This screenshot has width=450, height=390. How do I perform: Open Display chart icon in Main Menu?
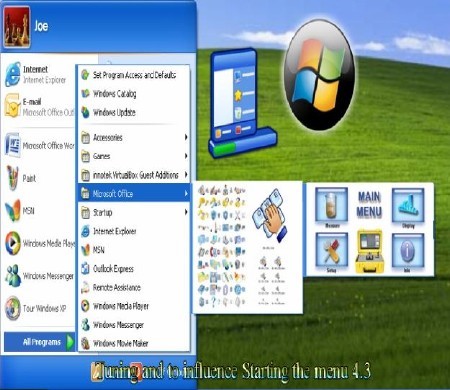click(x=408, y=205)
